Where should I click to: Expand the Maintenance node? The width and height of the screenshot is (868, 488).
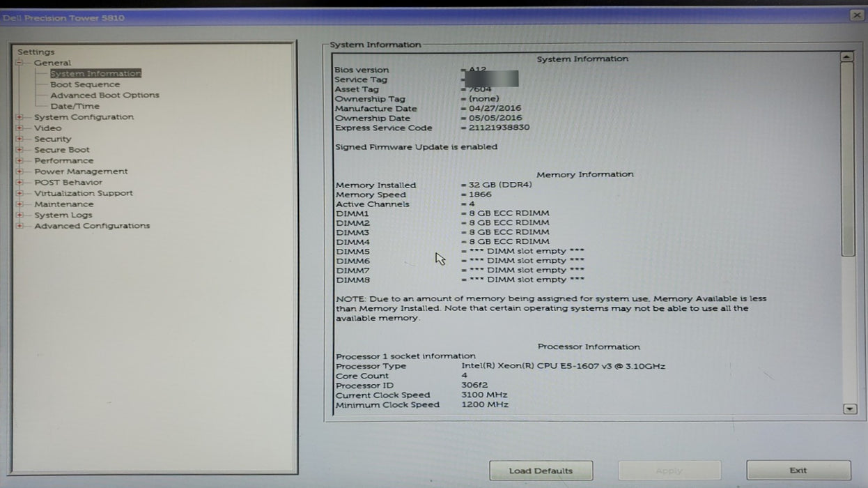(20, 204)
